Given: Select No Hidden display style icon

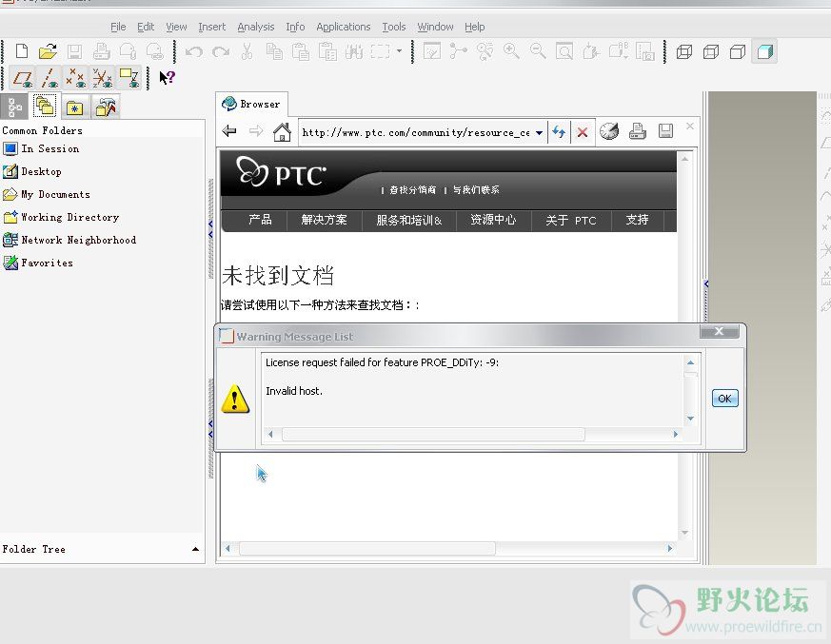Looking at the screenshot, I should 737,51.
